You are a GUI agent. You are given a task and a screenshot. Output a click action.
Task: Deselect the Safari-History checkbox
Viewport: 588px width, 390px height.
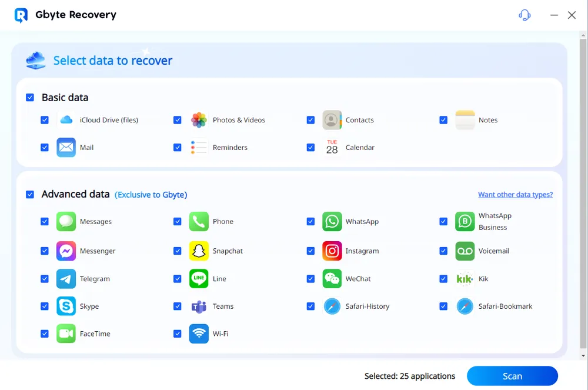(310, 306)
